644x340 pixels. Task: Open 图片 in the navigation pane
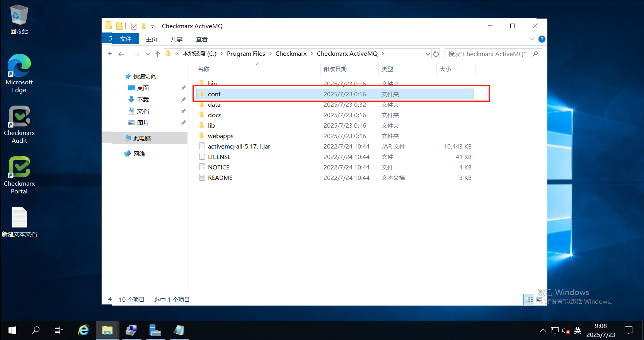pos(138,123)
